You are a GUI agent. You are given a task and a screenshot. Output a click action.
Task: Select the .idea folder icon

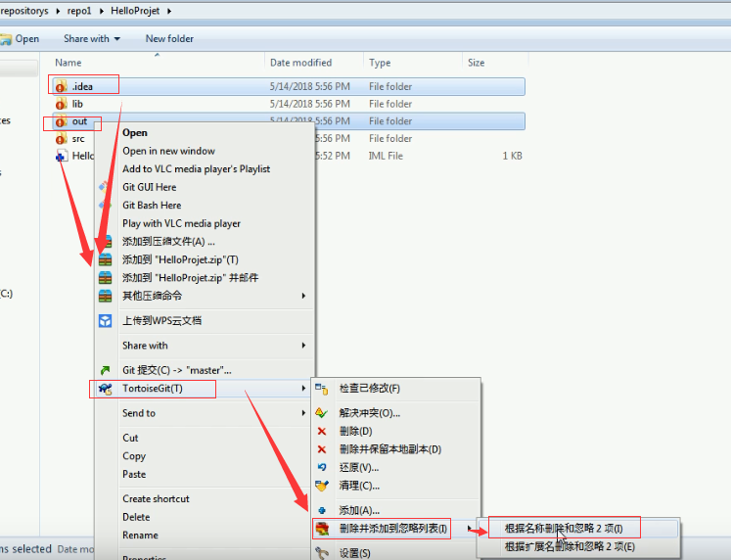point(61,86)
